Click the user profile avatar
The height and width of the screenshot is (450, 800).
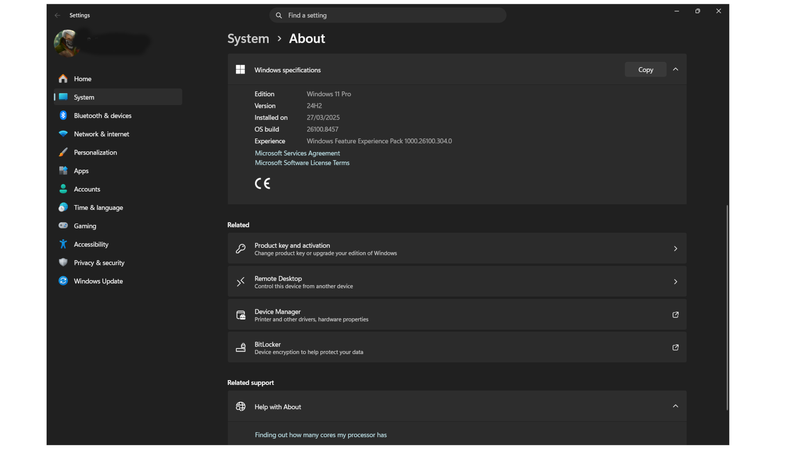click(x=66, y=43)
